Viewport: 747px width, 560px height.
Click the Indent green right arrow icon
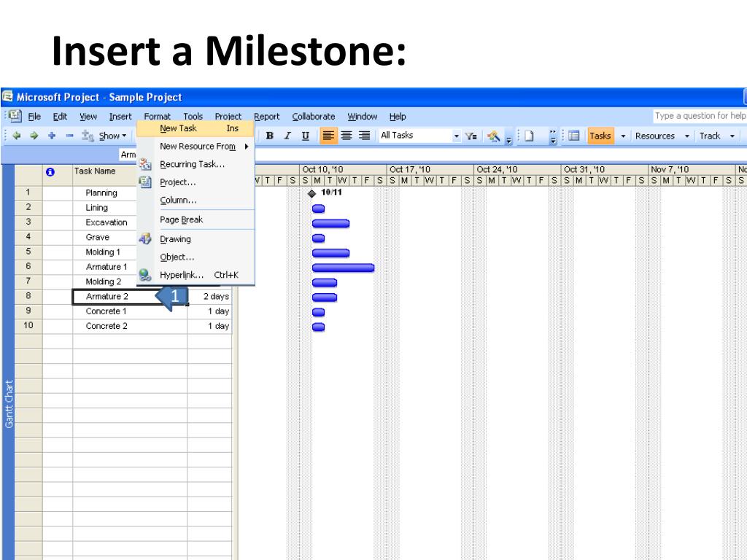coord(34,136)
